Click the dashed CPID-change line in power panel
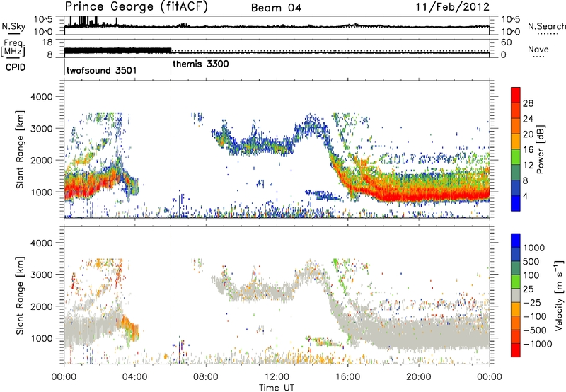The height and width of the screenshot is (392, 566). [171, 149]
